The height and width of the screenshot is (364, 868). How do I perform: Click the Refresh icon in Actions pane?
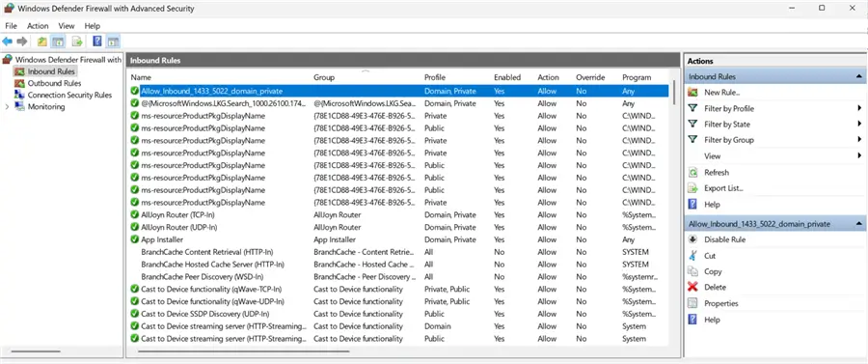pyautogui.click(x=692, y=172)
